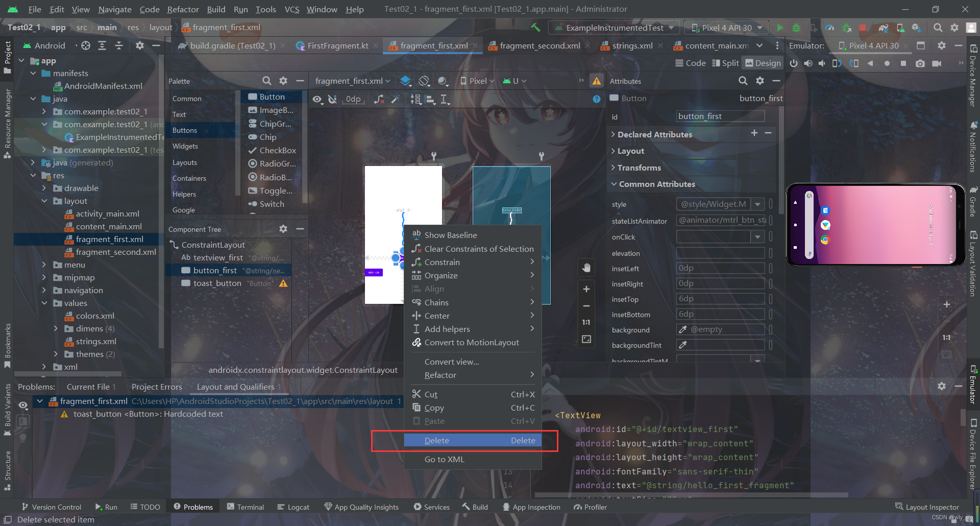
Task: Toggle autoconnect magnet in the design toolbar
Action: pos(332,99)
